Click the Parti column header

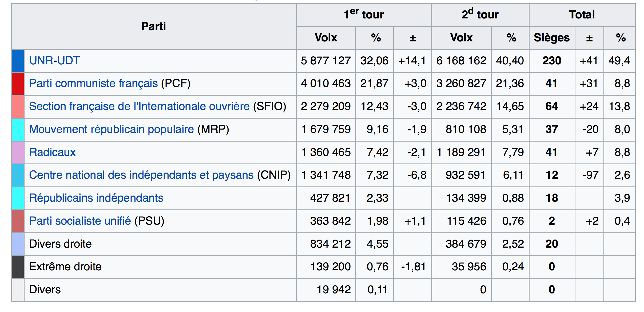[153, 26]
